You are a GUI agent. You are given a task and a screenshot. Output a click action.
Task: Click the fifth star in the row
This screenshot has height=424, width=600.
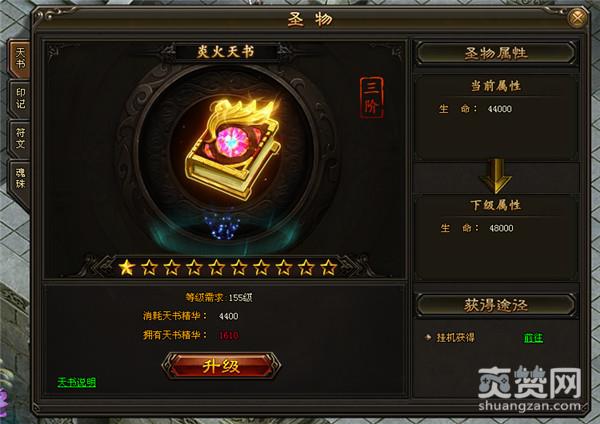click(216, 267)
